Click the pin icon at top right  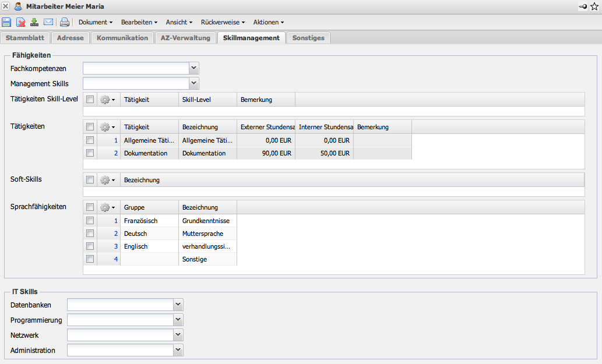click(583, 6)
